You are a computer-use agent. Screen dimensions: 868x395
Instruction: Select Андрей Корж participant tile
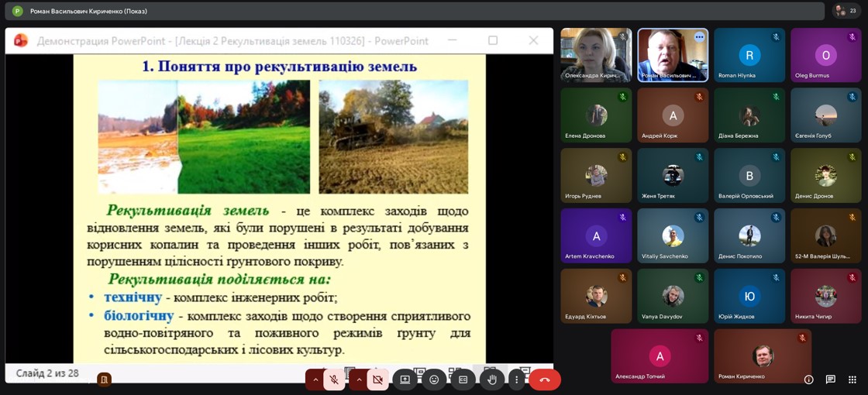[673, 115]
